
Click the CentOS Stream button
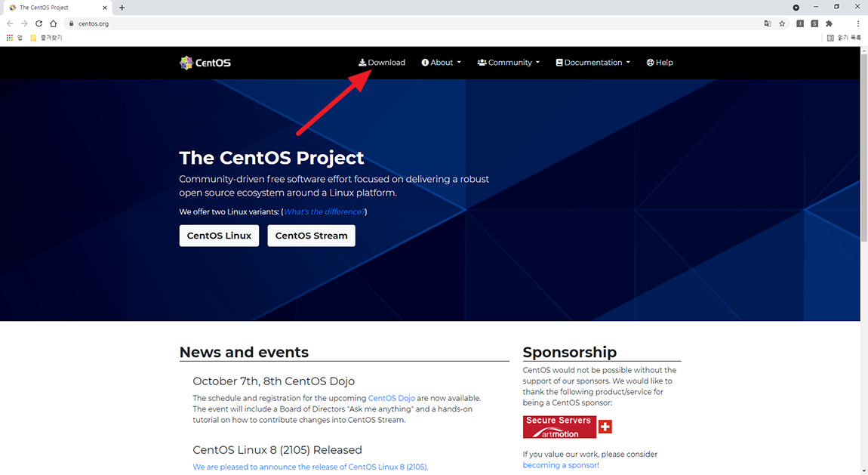311,236
